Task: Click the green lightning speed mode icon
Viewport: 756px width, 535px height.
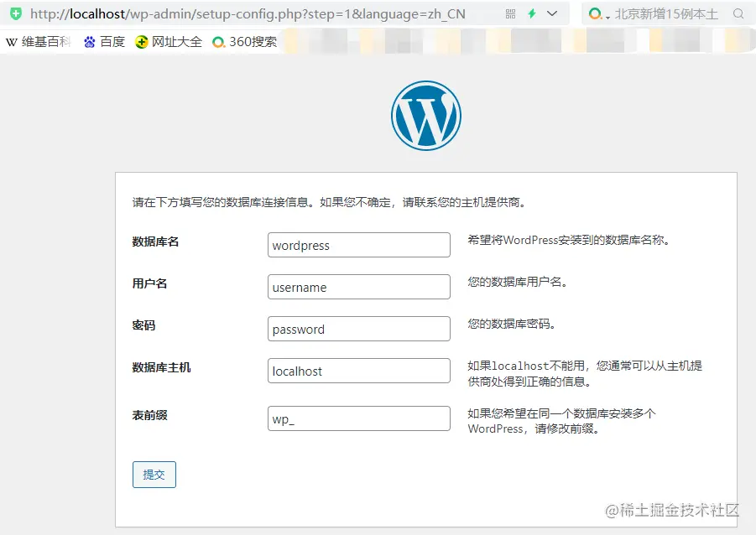Action: 532,13
